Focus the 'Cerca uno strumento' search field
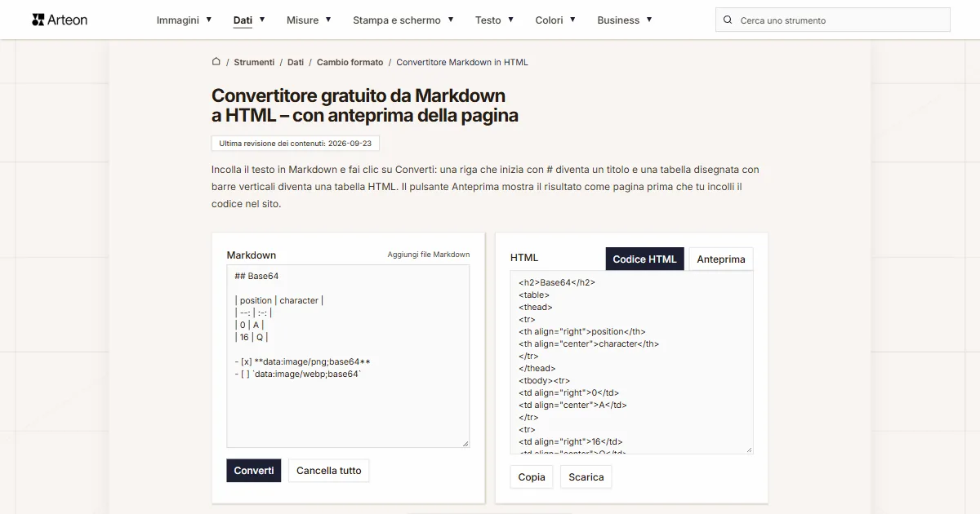This screenshot has width=980, height=514. click(x=833, y=20)
